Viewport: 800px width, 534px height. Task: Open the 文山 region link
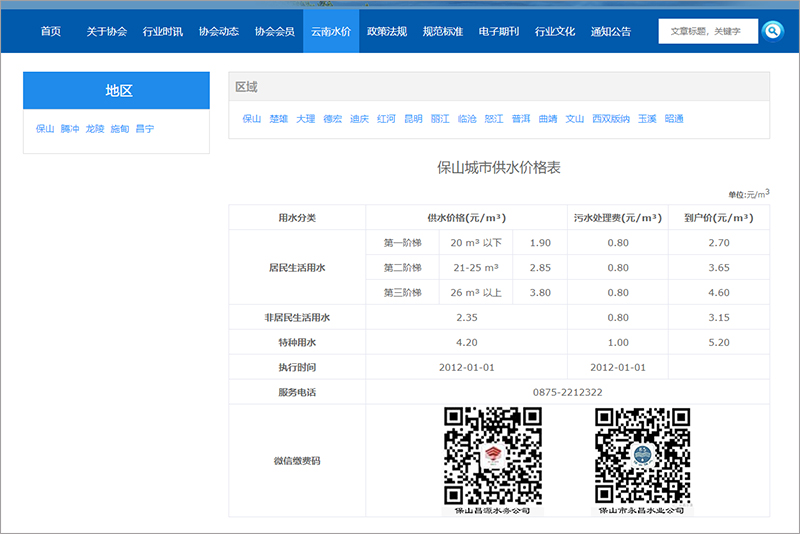pyautogui.click(x=574, y=119)
